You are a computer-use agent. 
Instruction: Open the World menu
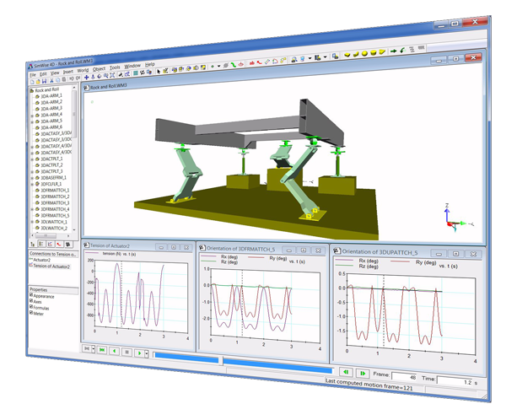coord(82,70)
